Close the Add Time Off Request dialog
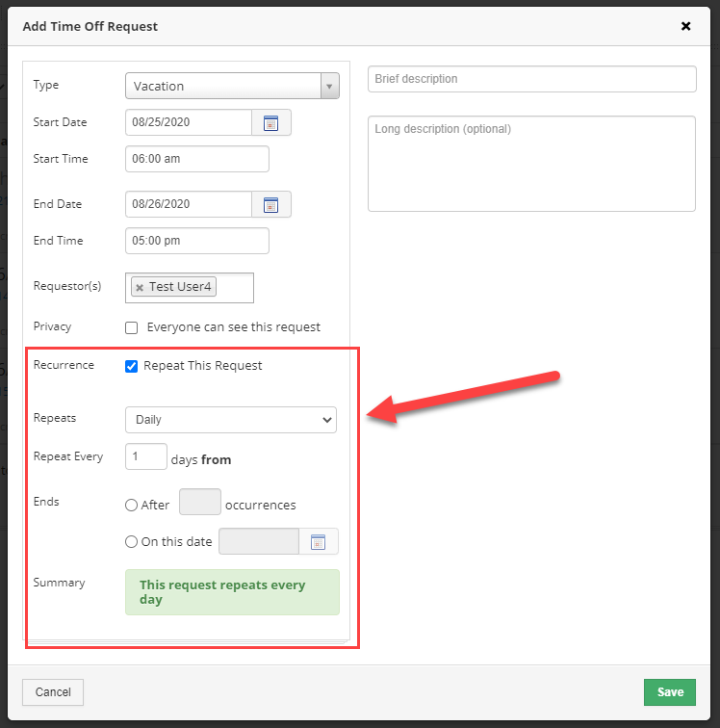The height and width of the screenshot is (728, 720). coord(685,27)
